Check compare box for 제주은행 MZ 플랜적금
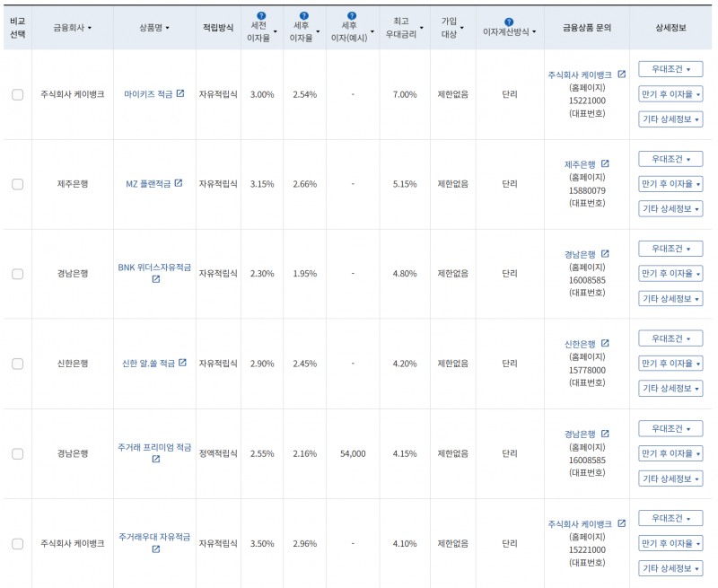The height and width of the screenshot is (588, 718). coord(17,184)
